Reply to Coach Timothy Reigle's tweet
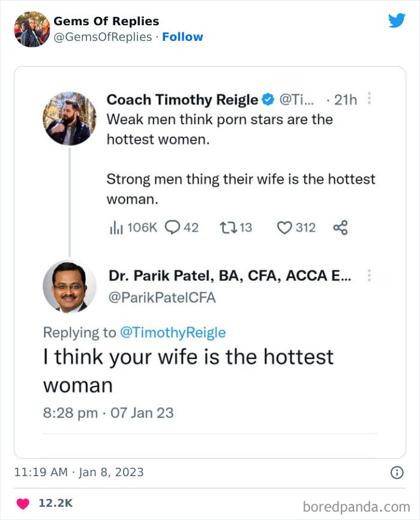The width and height of the screenshot is (420, 520). click(x=173, y=227)
